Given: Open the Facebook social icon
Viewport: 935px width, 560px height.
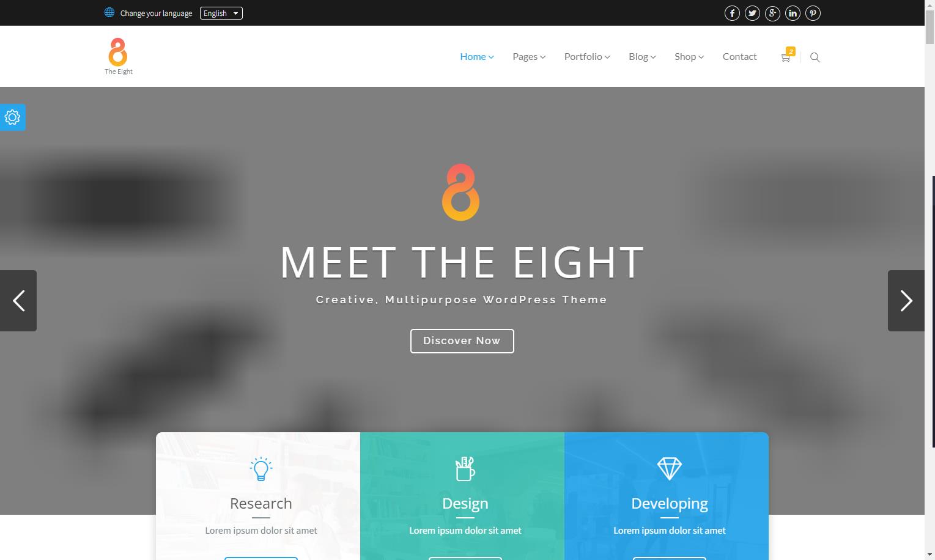Looking at the screenshot, I should point(732,13).
